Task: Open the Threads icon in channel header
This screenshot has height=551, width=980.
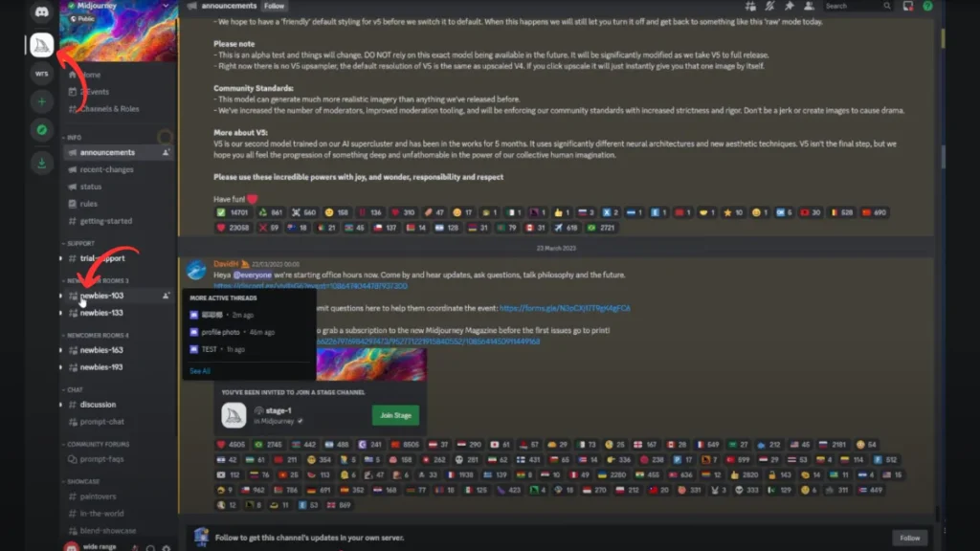Action: [x=750, y=7]
